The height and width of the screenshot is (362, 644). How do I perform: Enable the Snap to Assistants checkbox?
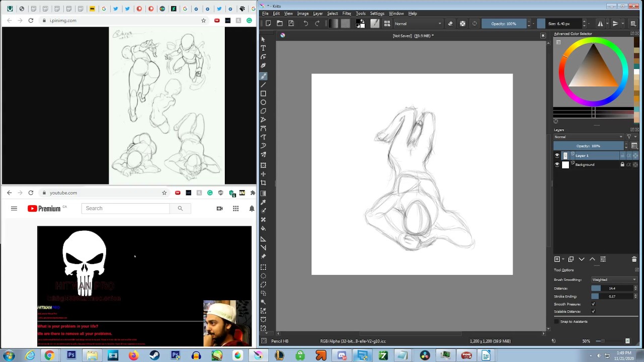coord(556,321)
